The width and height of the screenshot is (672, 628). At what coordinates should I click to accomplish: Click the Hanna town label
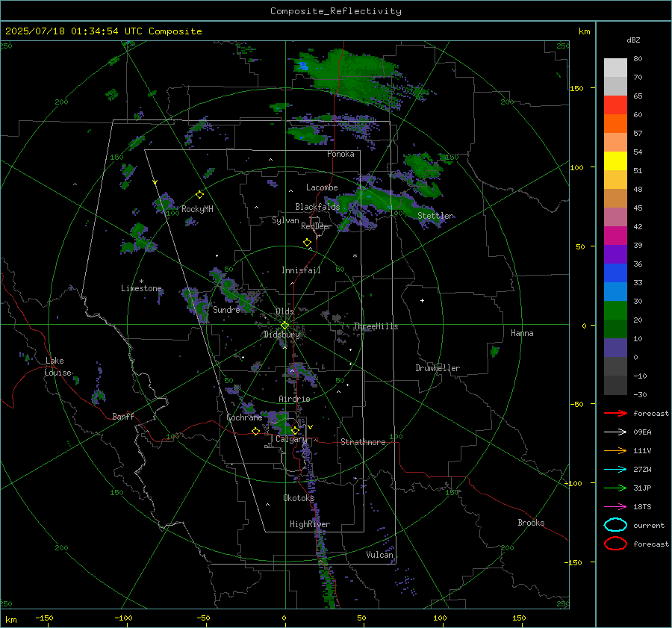pos(522,333)
